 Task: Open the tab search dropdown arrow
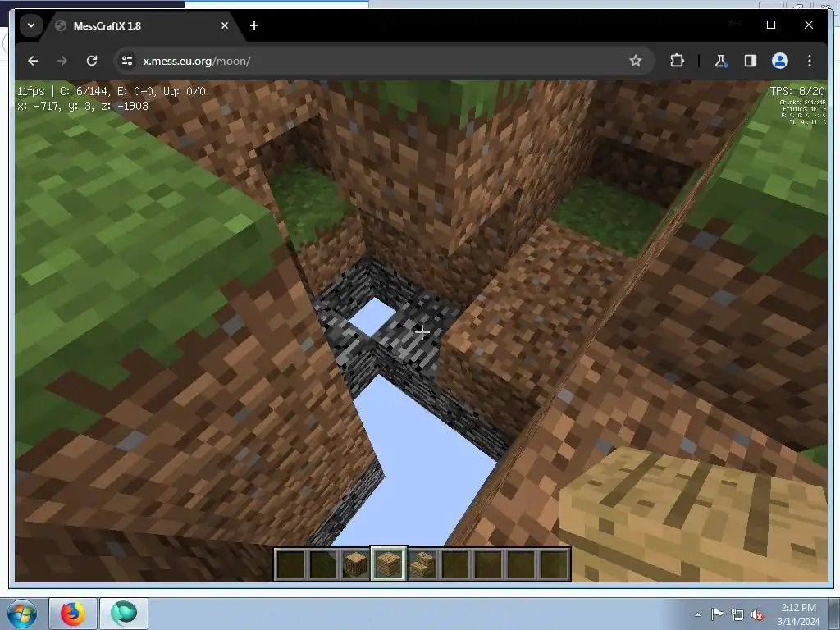pyautogui.click(x=31, y=25)
